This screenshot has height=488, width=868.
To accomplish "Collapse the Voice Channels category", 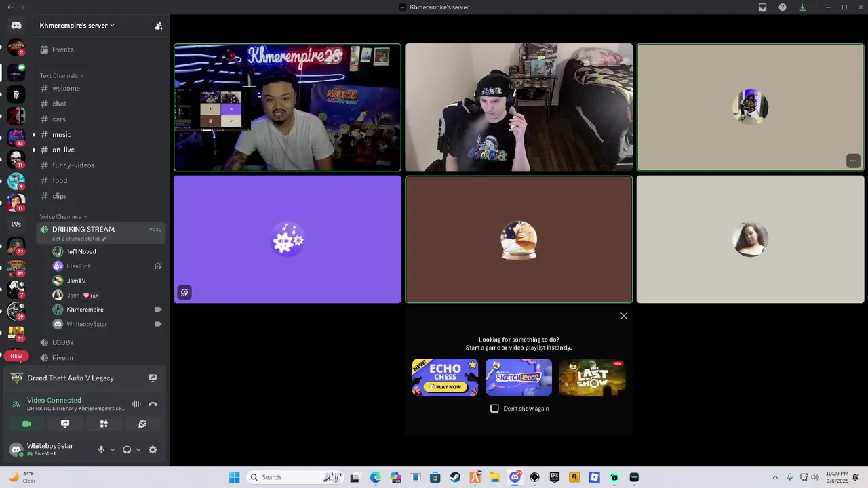I will (63, 217).
